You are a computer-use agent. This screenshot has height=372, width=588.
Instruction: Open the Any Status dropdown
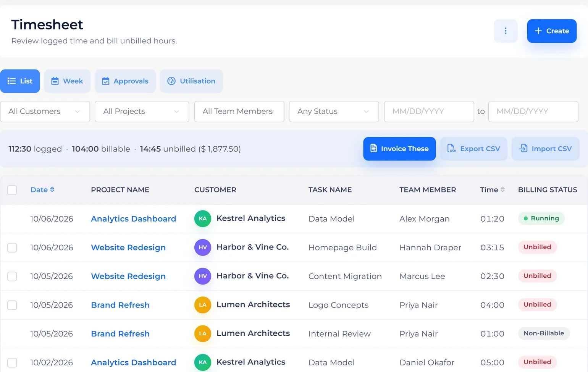tap(334, 112)
